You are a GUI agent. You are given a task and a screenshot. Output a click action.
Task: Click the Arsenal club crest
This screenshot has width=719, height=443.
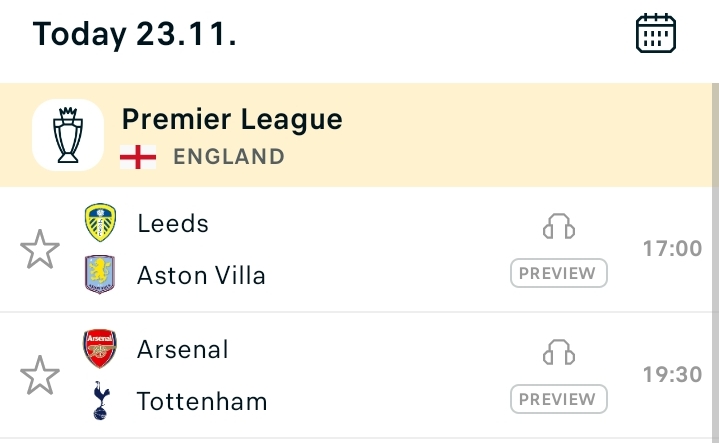(x=100, y=349)
